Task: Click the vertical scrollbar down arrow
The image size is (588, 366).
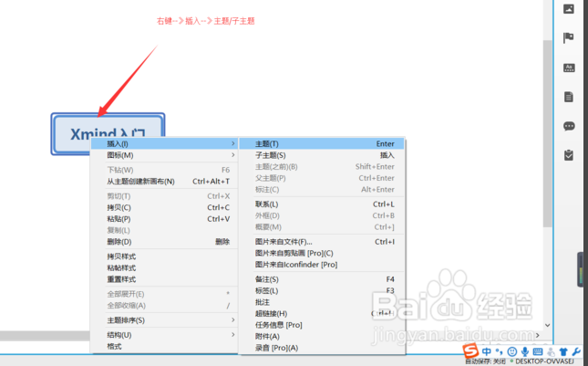Action: [548, 325]
